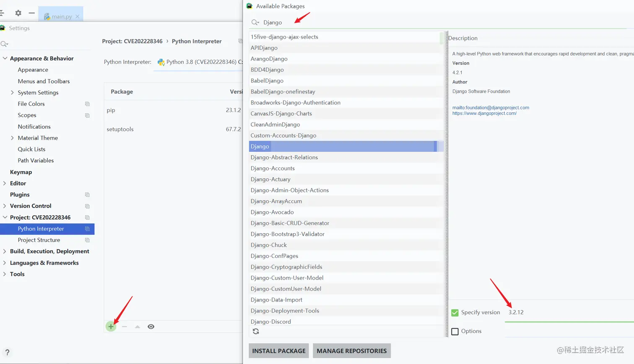The width and height of the screenshot is (634, 364).
Task: Expand the Languages & Frameworks section
Action: click(5, 263)
